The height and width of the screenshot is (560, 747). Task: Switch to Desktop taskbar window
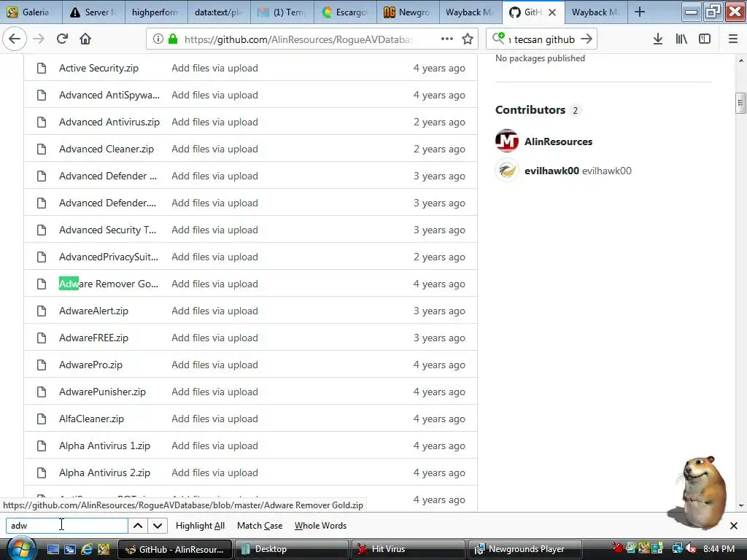point(292,549)
